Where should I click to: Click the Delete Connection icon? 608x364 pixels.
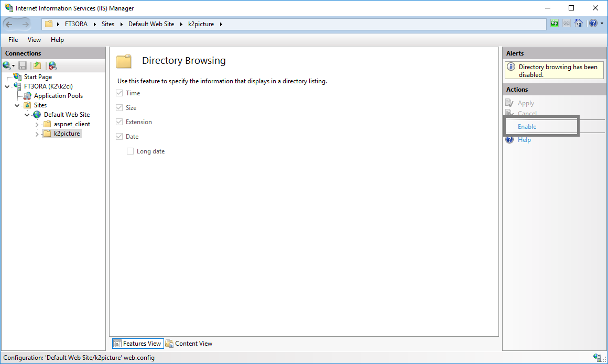(52, 65)
